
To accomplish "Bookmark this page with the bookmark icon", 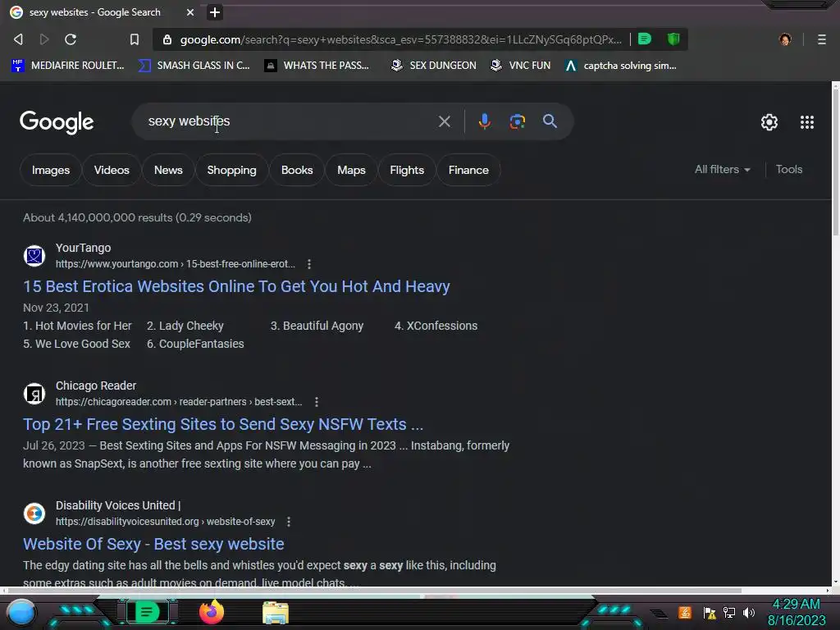I will tap(135, 39).
